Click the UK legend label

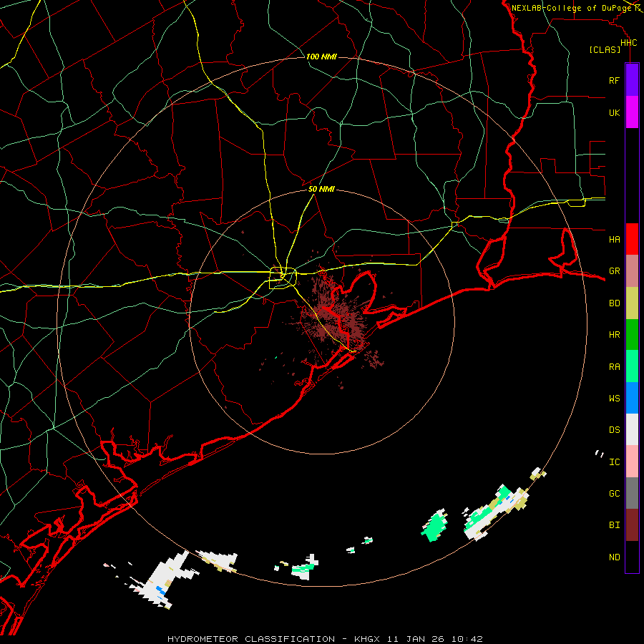[x=614, y=113]
